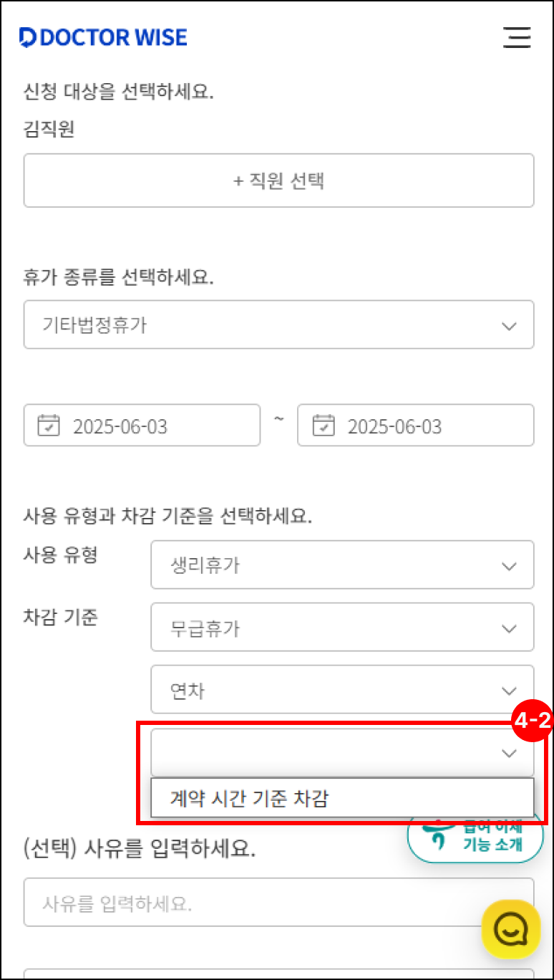This screenshot has height=980, width=554.
Task: Click the 기능 소개 floating badge
Action: coord(476,836)
